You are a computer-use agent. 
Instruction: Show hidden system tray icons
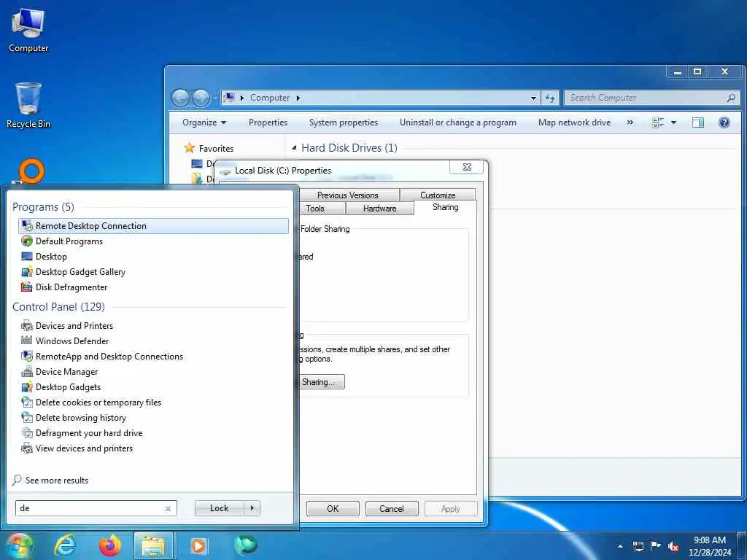coord(620,546)
